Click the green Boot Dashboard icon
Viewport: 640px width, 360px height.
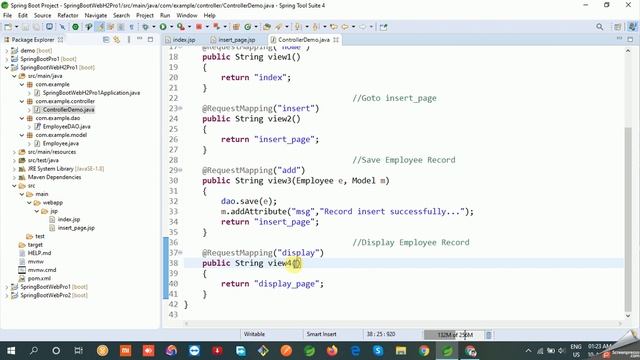point(76,27)
